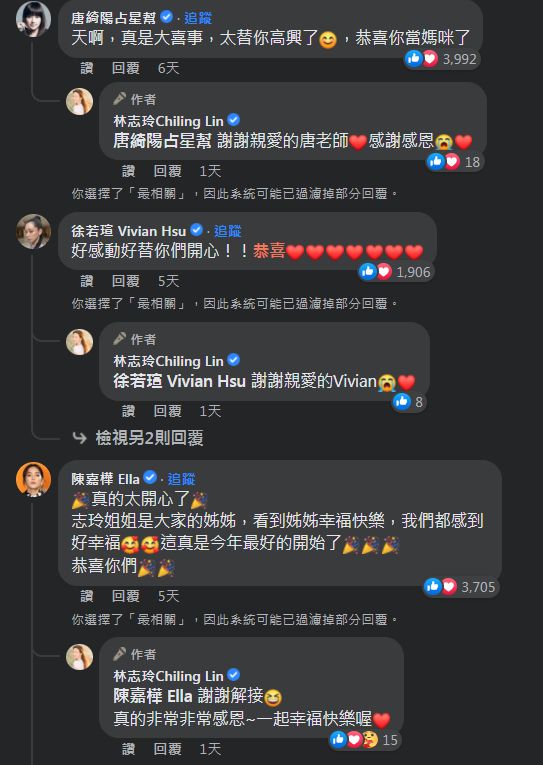The width and height of the screenshot is (543, 765).
Task: Click verified badge beside 唐綺陽占星幫
Action: [166, 17]
